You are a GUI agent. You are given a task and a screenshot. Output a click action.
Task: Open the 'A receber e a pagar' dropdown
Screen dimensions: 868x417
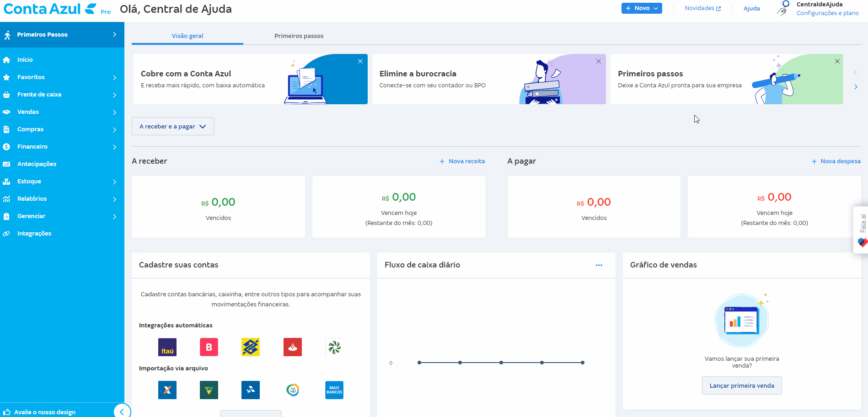172,126
